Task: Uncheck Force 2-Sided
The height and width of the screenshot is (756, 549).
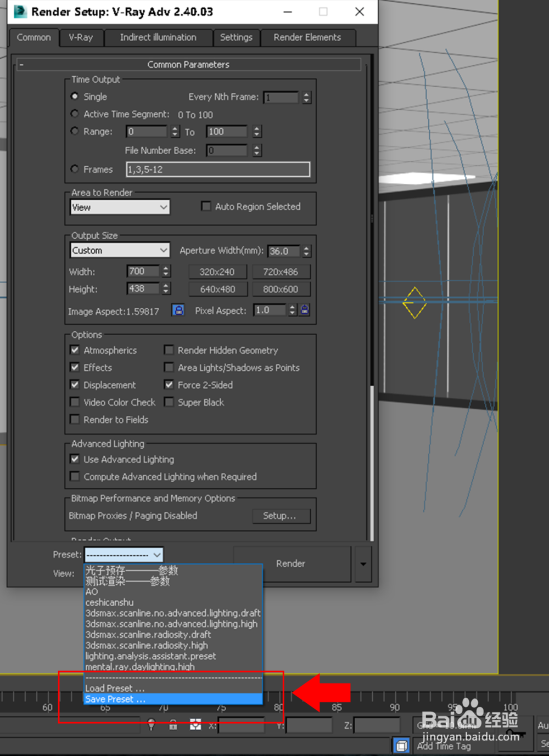Action: point(169,385)
